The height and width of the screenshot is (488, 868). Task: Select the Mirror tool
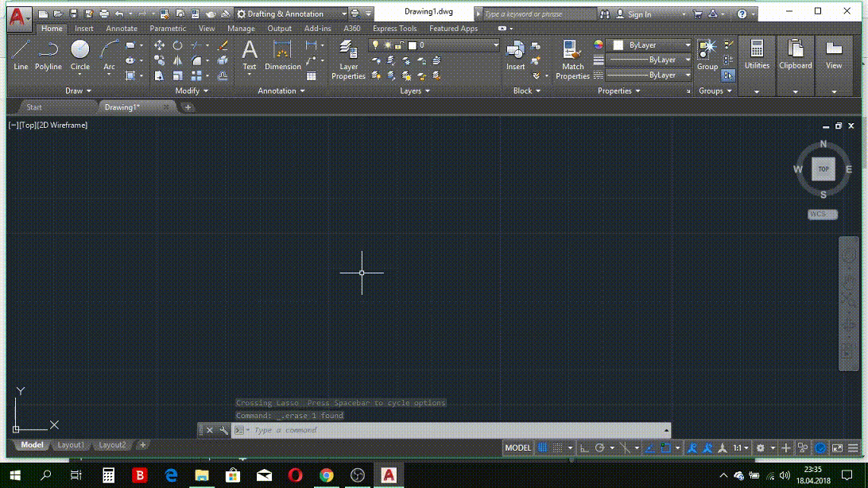coord(177,60)
